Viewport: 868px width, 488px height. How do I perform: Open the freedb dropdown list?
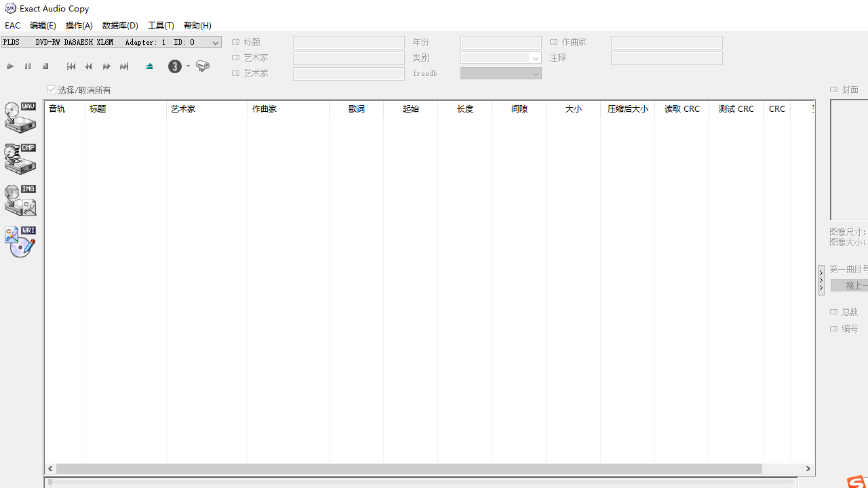pos(535,73)
